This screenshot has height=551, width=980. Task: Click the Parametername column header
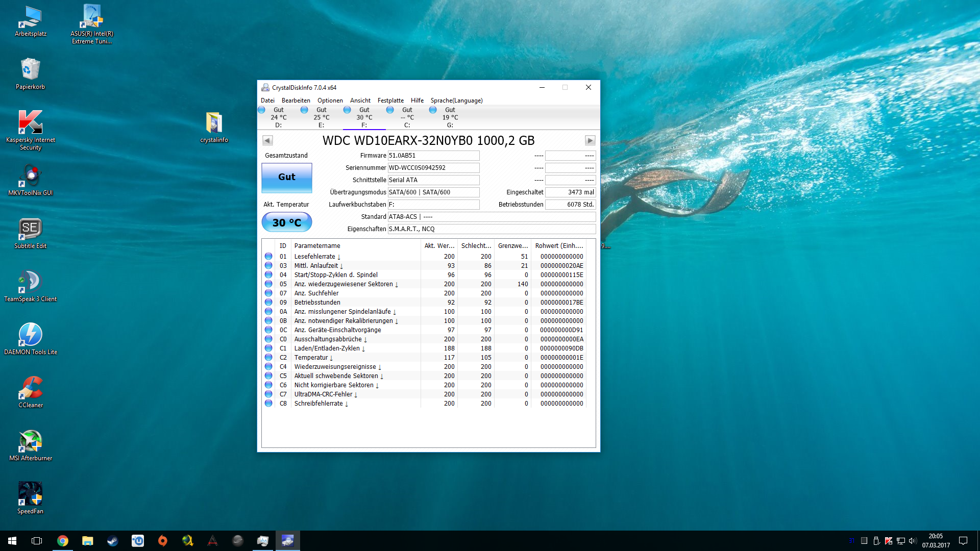pos(317,246)
